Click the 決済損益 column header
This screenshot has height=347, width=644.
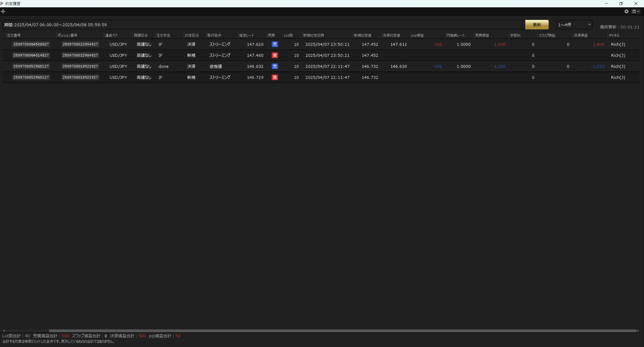pos(581,35)
